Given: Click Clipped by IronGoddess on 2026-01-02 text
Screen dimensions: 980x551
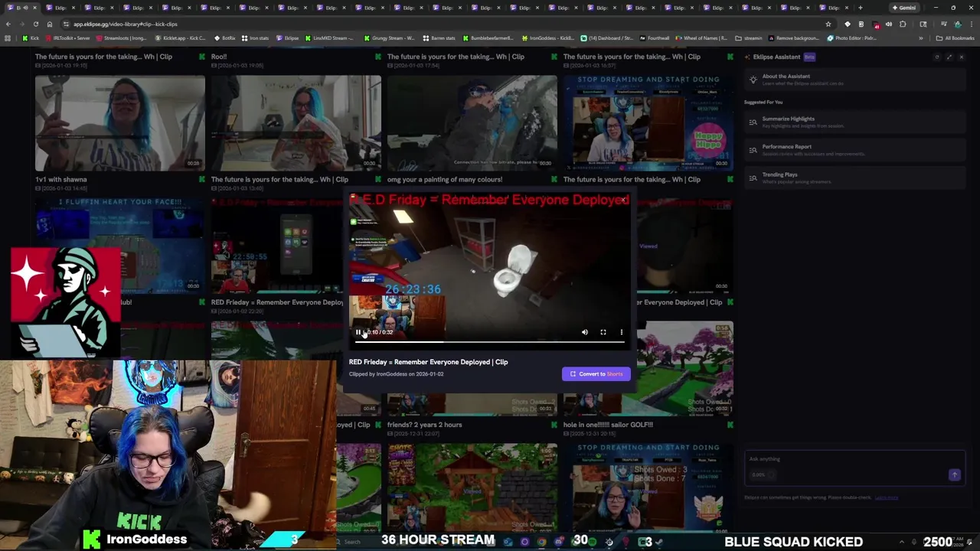Looking at the screenshot, I should pyautogui.click(x=396, y=374).
